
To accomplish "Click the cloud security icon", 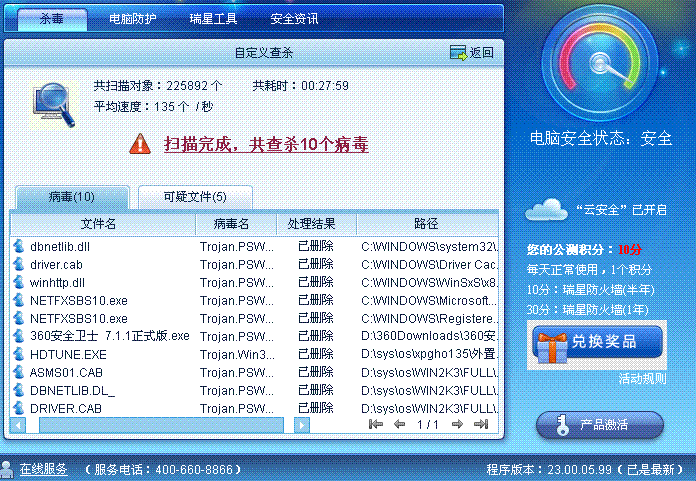I will [x=546, y=209].
